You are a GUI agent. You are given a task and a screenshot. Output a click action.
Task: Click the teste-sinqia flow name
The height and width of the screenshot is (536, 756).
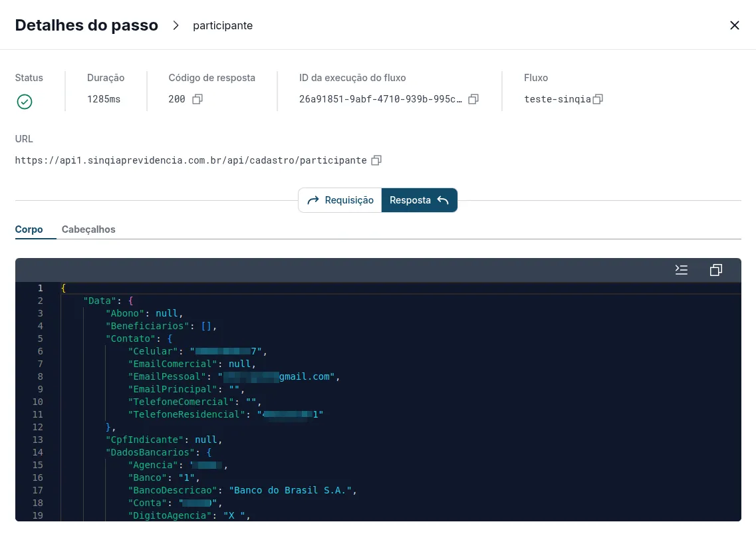pos(557,99)
